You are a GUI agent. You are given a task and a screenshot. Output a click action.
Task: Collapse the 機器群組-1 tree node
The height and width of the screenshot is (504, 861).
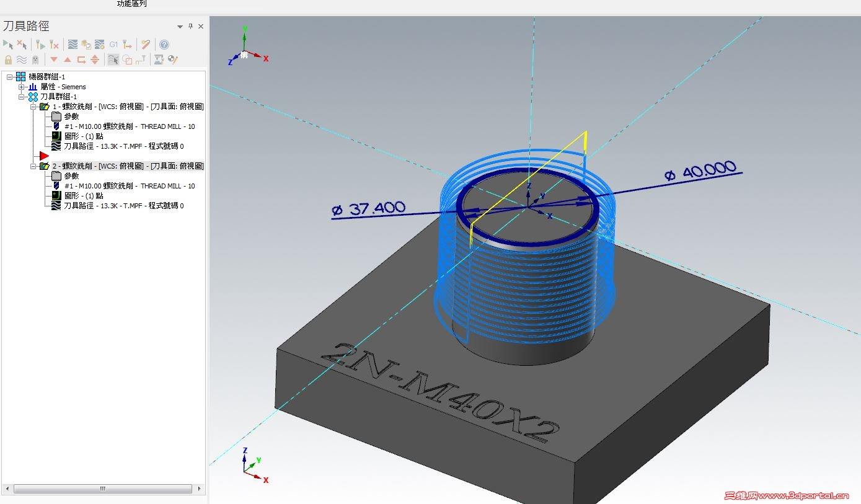(x=10, y=77)
